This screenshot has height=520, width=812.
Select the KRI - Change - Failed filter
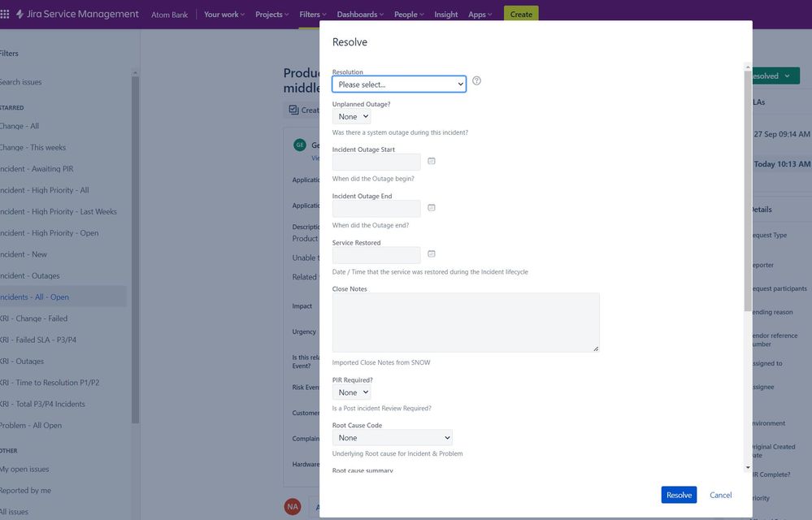[34, 318]
